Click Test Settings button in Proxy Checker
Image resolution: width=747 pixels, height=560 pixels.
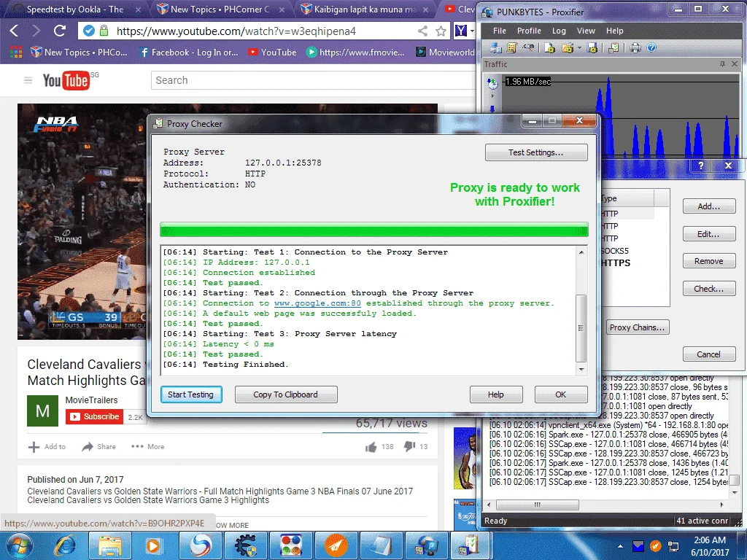[x=536, y=152]
